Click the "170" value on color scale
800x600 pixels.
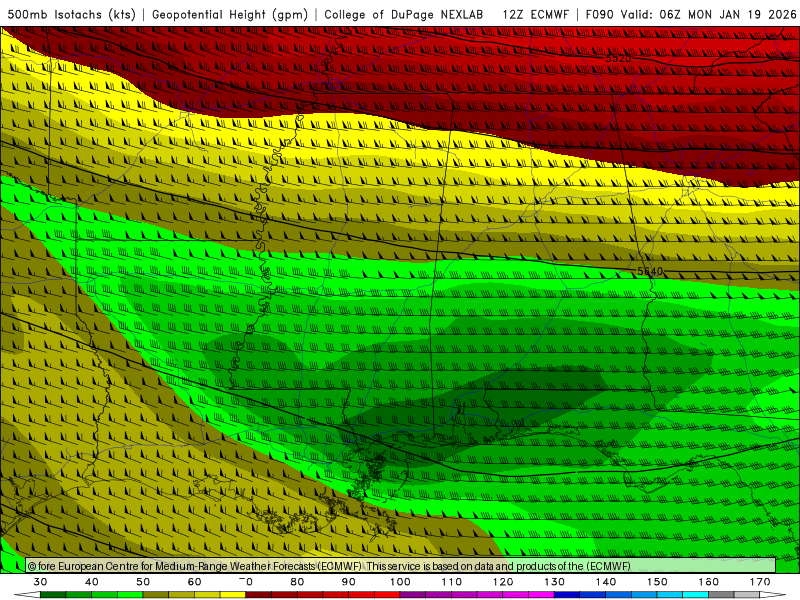point(760,582)
